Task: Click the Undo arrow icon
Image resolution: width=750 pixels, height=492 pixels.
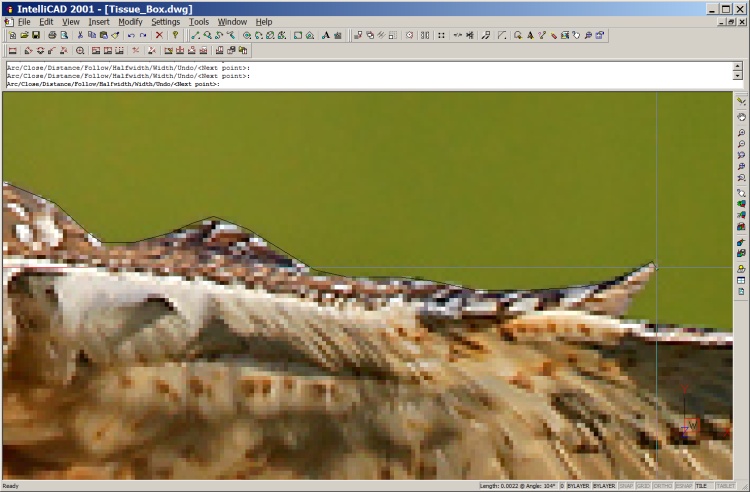Action: (130, 35)
